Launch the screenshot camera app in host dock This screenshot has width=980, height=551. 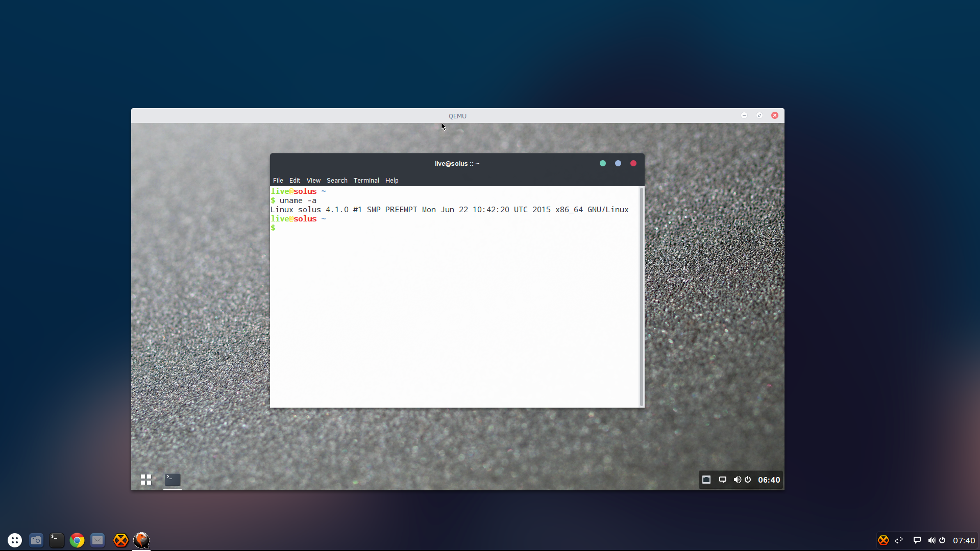tap(36, 540)
